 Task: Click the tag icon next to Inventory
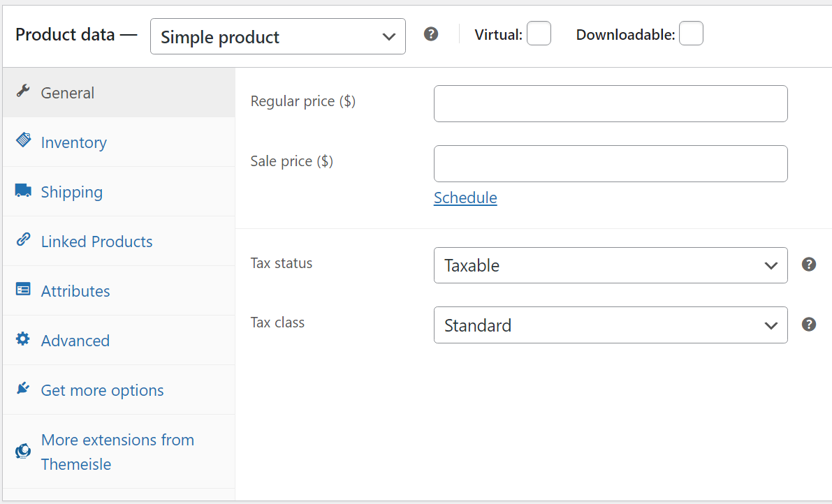[x=23, y=141]
